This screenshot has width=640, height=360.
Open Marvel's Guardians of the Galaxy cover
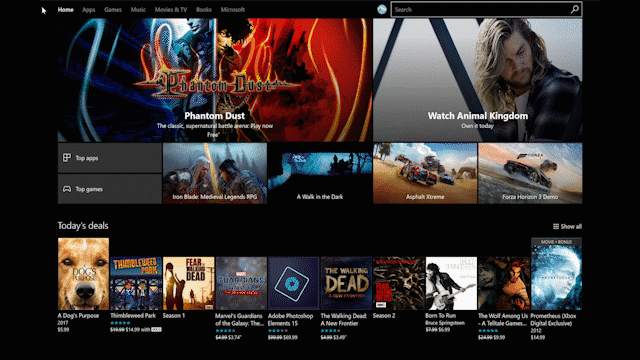click(241, 283)
